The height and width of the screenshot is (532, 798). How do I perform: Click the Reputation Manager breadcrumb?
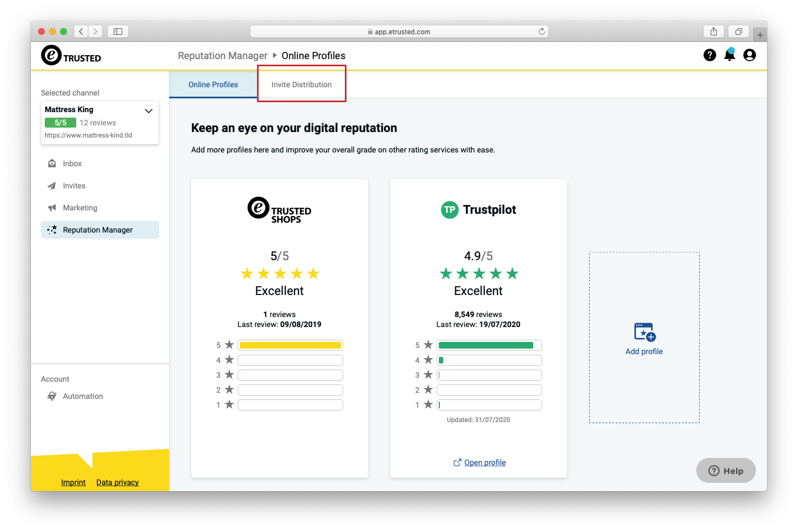pyautogui.click(x=223, y=56)
